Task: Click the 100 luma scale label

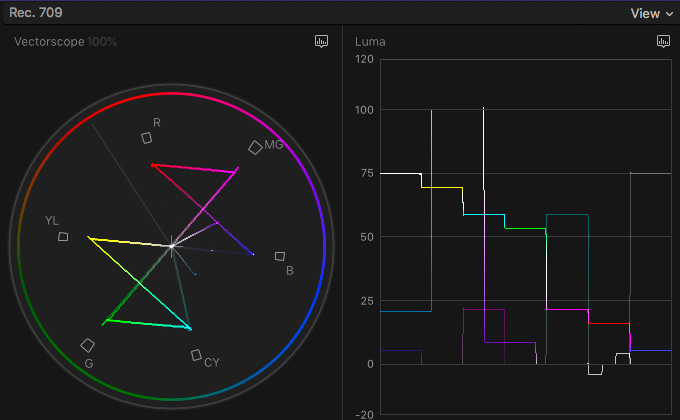Action: click(364, 110)
